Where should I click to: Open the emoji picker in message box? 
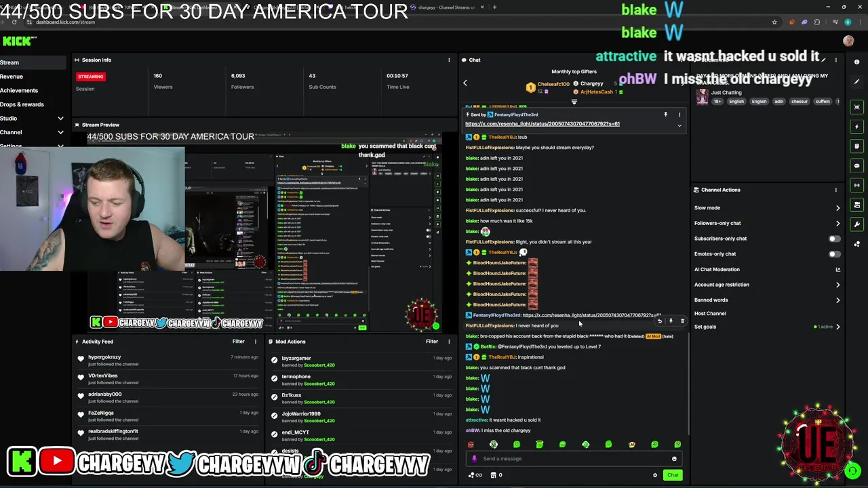tap(674, 459)
